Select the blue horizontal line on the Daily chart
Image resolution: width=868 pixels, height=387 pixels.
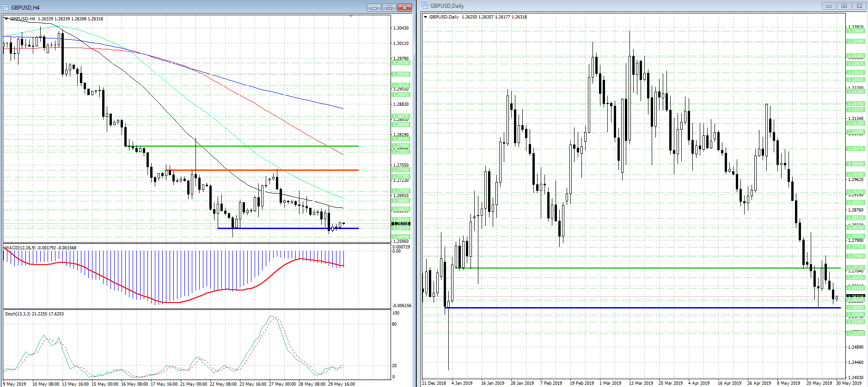[643, 308]
